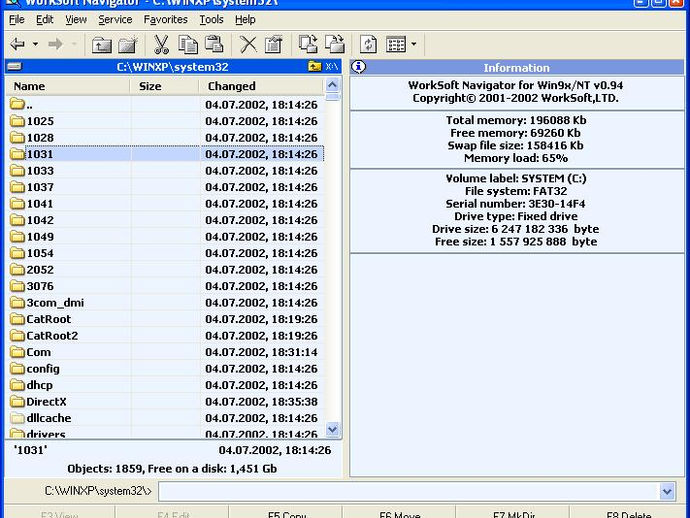Open the Help menu
Viewport: 690px width, 518px height.
245,20
